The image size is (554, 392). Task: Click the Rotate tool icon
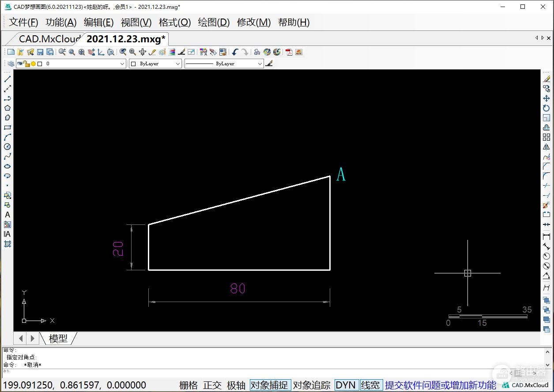546,108
